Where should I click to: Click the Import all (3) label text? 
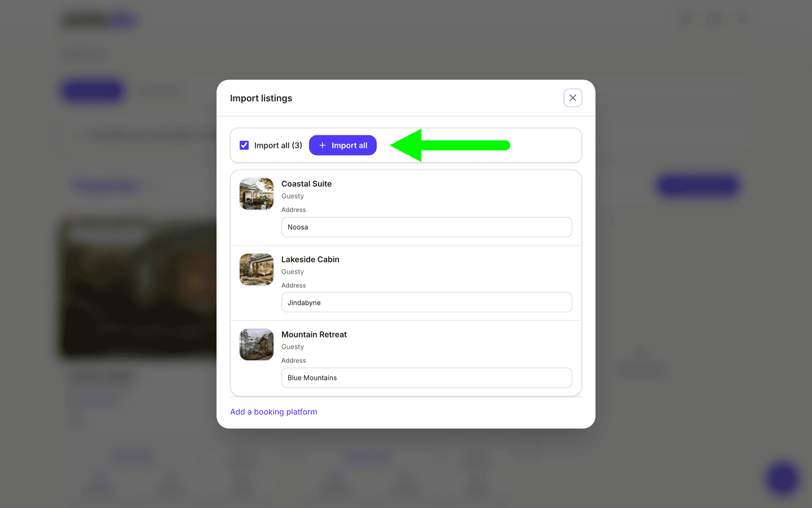[278, 146]
